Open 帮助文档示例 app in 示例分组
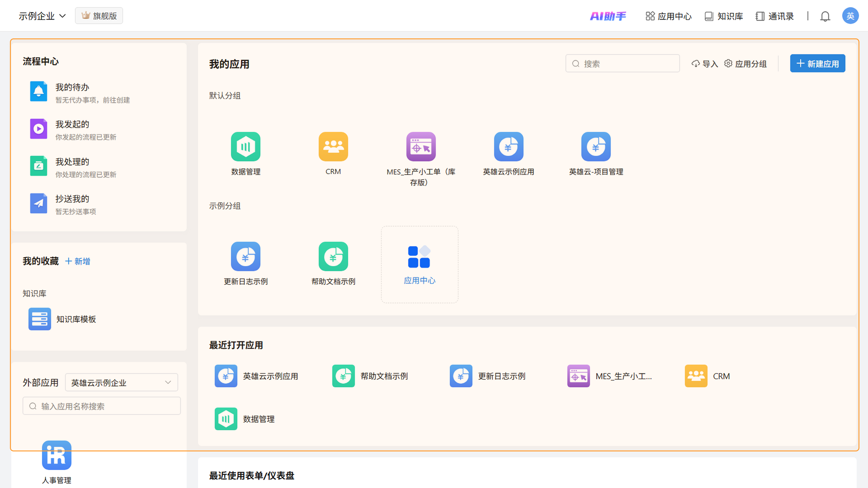 click(333, 257)
